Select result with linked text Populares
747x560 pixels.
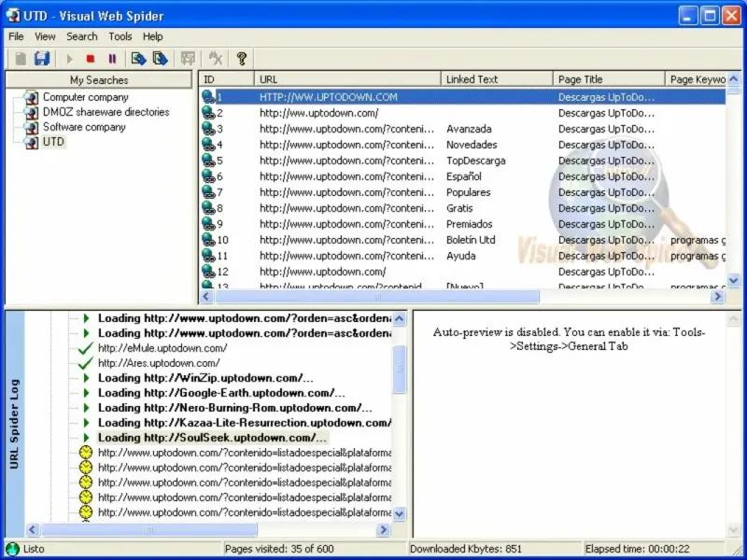click(462, 192)
